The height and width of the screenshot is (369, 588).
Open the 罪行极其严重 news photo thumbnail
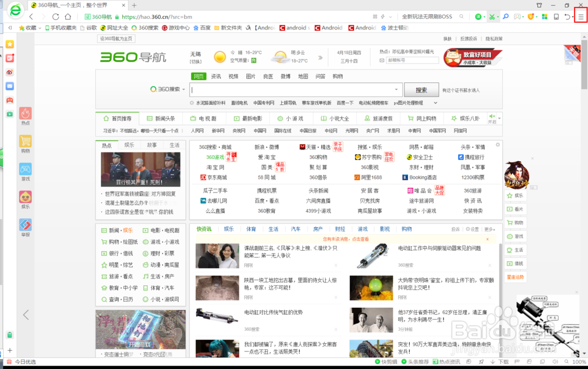click(x=141, y=169)
